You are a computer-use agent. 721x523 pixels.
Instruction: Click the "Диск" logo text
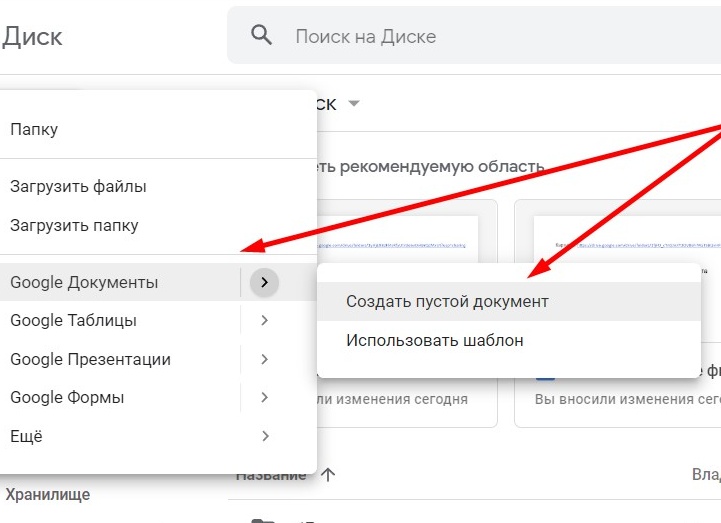pos(32,36)
